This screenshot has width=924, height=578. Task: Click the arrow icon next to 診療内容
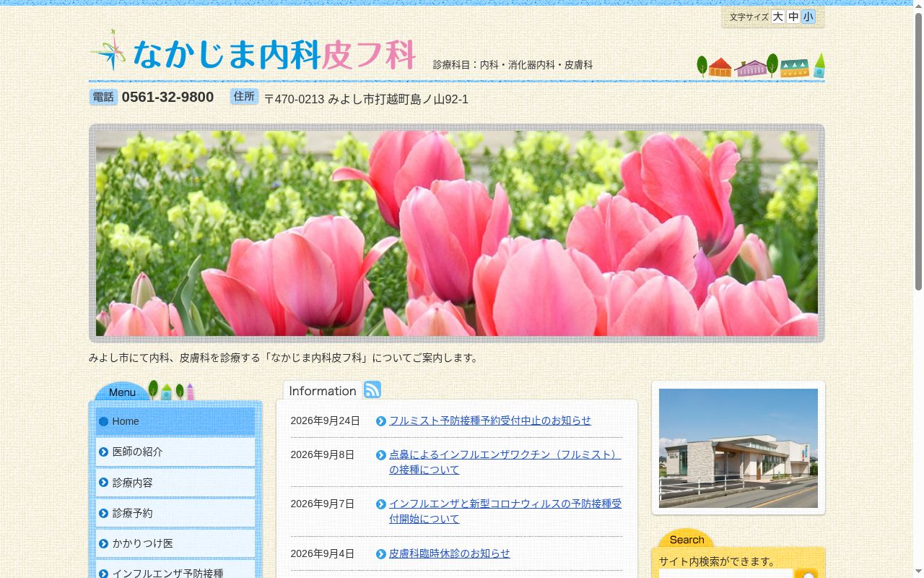pyautogui.click(x=103, y=483)
